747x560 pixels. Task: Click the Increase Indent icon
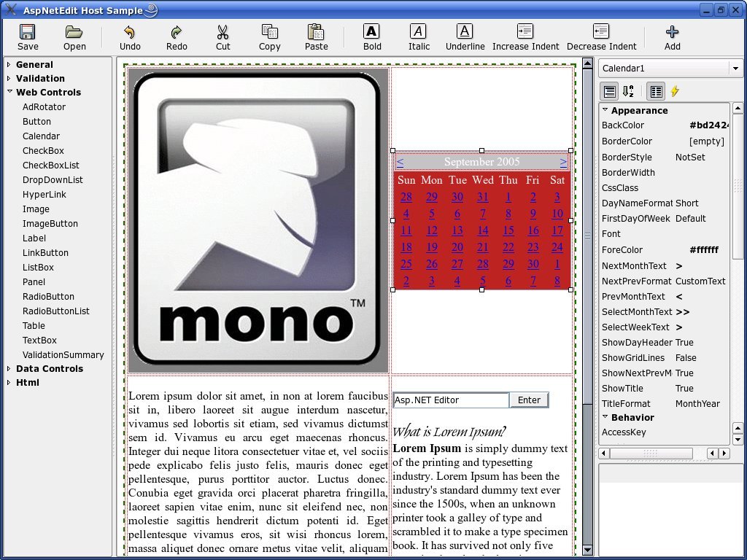pos(525,31)
